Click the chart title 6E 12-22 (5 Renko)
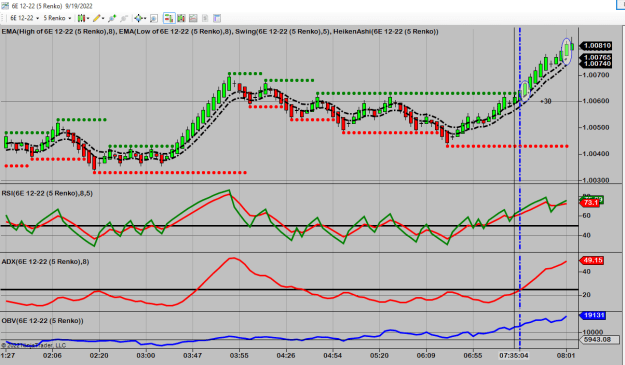This screenshot has height=365, width=625. pyautogui.click(x=37, y=6)
